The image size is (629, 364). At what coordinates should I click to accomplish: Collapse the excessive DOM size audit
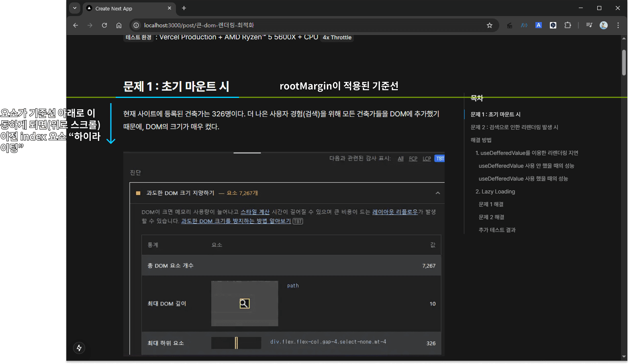click(437, 193)
